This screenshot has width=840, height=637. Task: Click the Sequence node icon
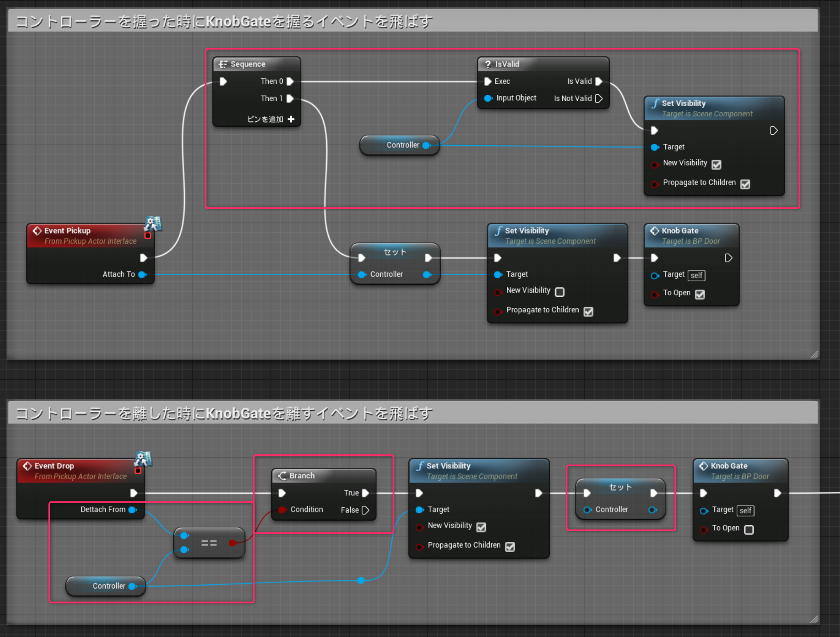[223, 64]
